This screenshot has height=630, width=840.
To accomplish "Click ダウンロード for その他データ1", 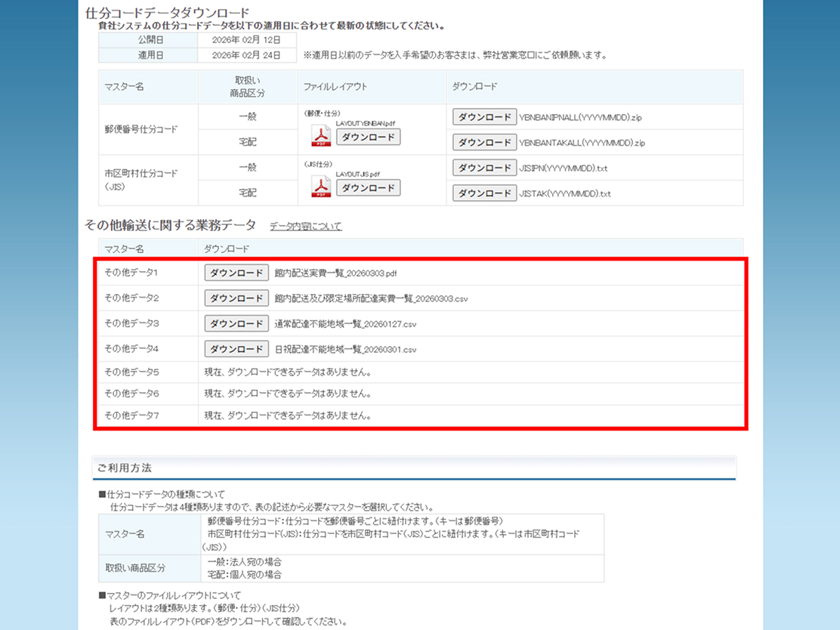I will (x=236, y=273).
